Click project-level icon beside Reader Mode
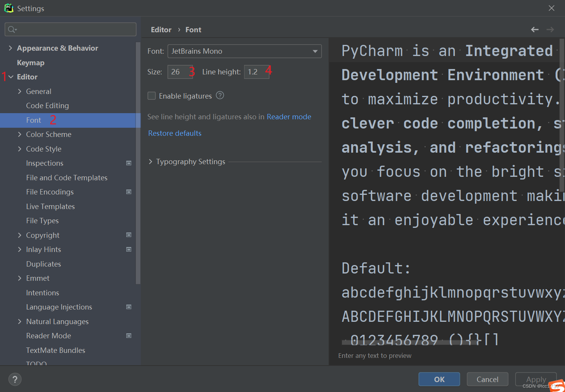 tap(129, 336)
